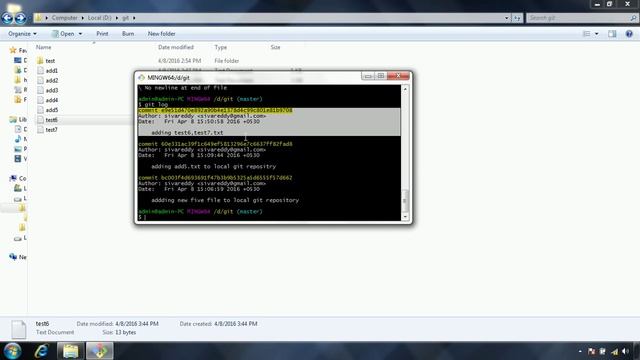The width and height of the screenshot is (640, 360).
Task: Open the Open button dropdown arrow
Action: (80, 34)
